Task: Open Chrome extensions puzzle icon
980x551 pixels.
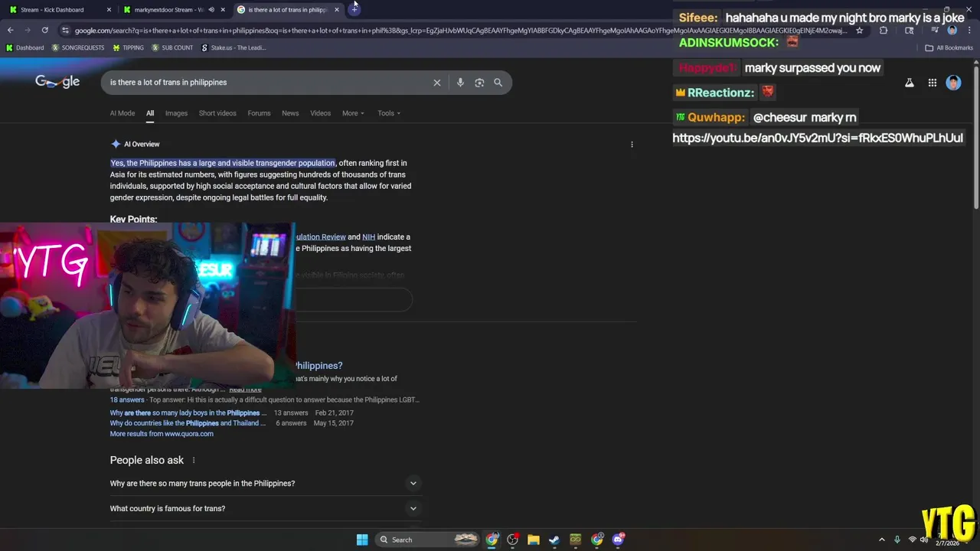Action: click(884, 31)
